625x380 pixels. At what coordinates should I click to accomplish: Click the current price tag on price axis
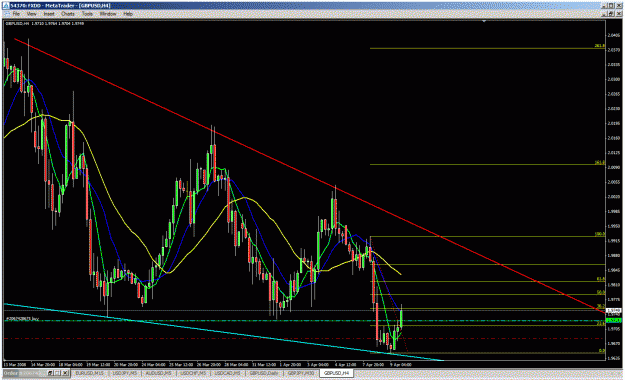(x=614, y=310)
